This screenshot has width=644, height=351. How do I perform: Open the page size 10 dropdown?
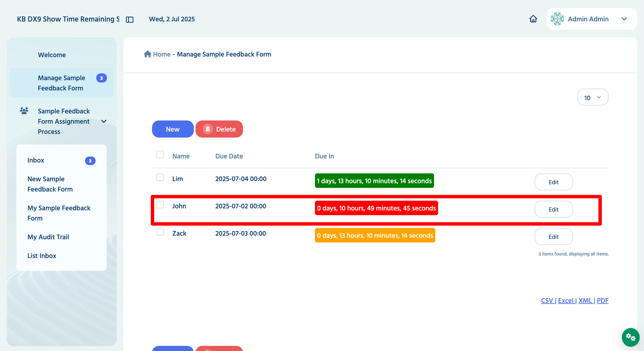592,97
